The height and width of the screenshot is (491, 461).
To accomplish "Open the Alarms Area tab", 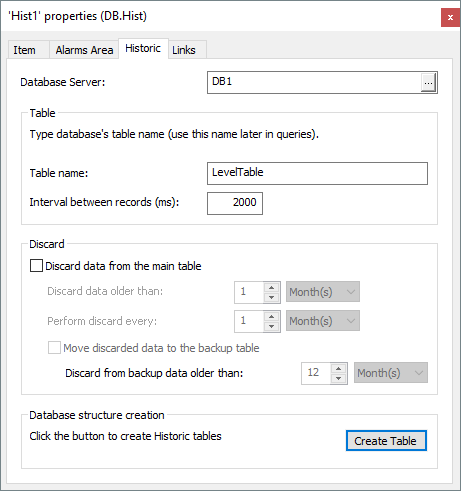I will (84, 50).
